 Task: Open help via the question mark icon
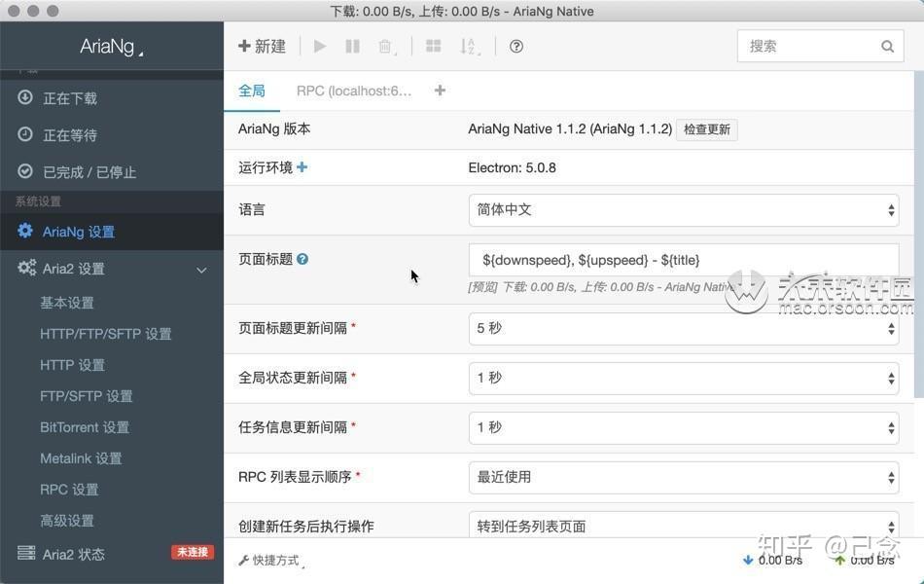(x=515, y=46)
